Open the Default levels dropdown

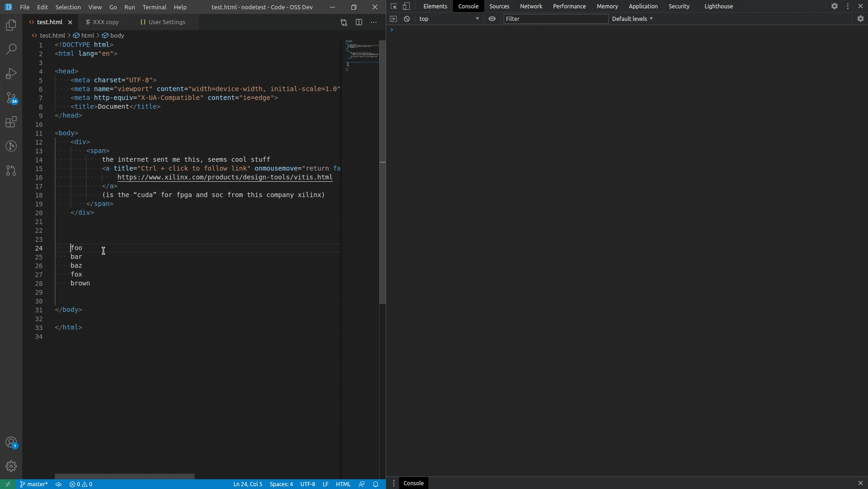632,19
